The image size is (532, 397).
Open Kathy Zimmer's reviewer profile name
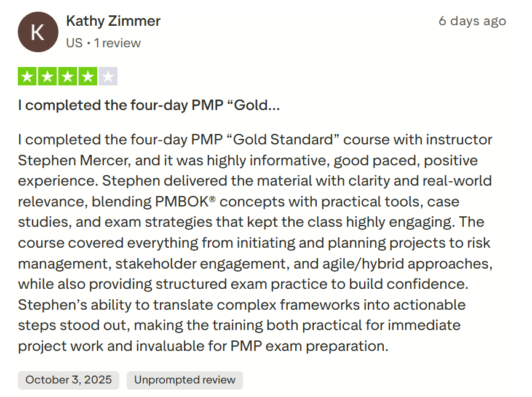tap(113, 21)
